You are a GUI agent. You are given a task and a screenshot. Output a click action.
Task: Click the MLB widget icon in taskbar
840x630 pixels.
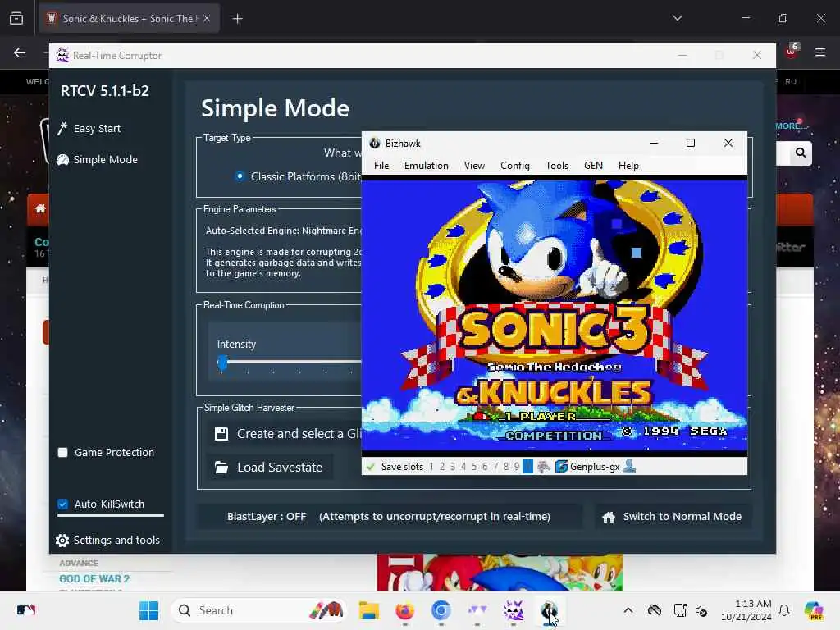pos(26,610)
